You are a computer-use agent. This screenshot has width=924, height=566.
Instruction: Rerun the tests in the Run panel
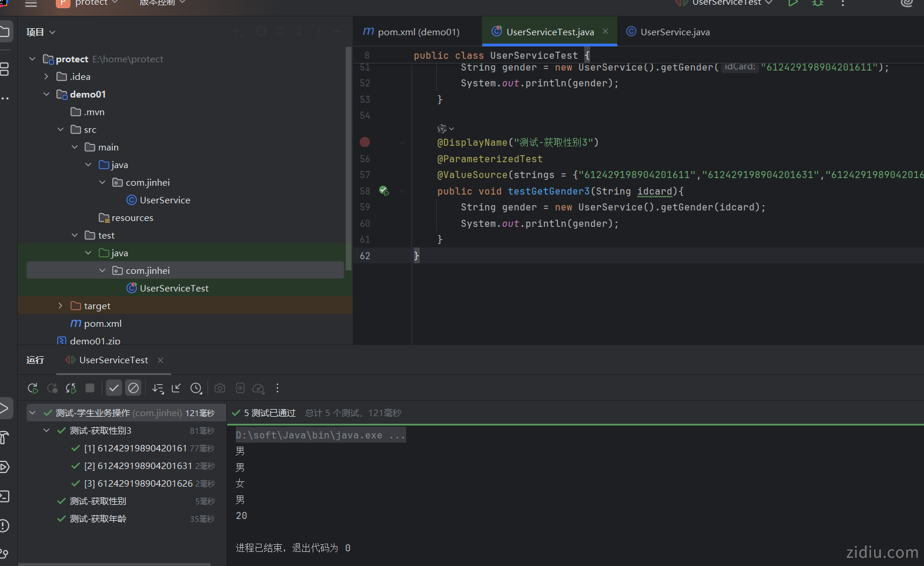pyautogui.click(x=33, y=388)
